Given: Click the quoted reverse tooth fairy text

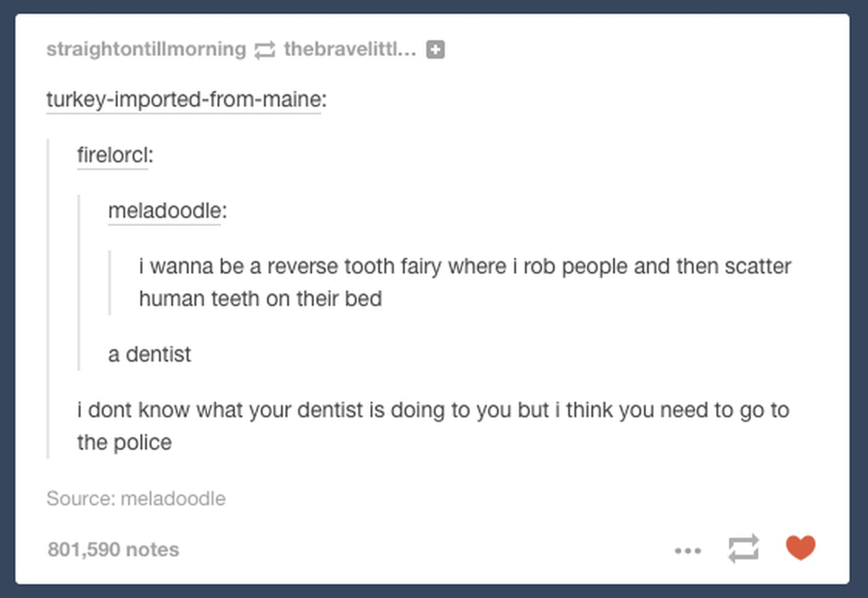Looking at the screenshot, I should [463, 282].
